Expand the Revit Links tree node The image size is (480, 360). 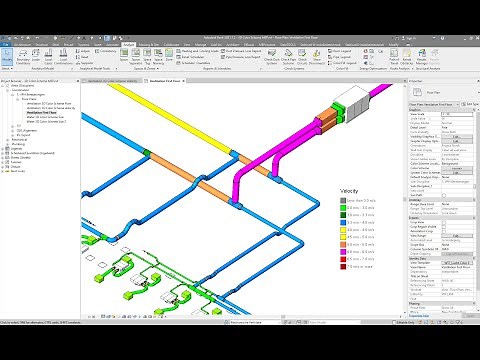tap(3, 171)
